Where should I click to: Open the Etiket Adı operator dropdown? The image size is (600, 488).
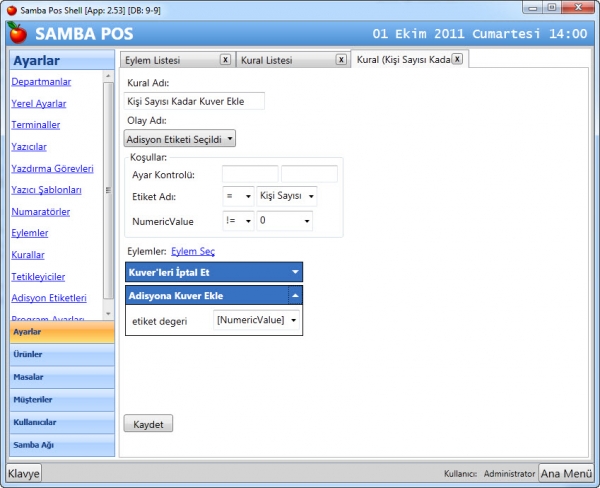click(x=238, y=196)
